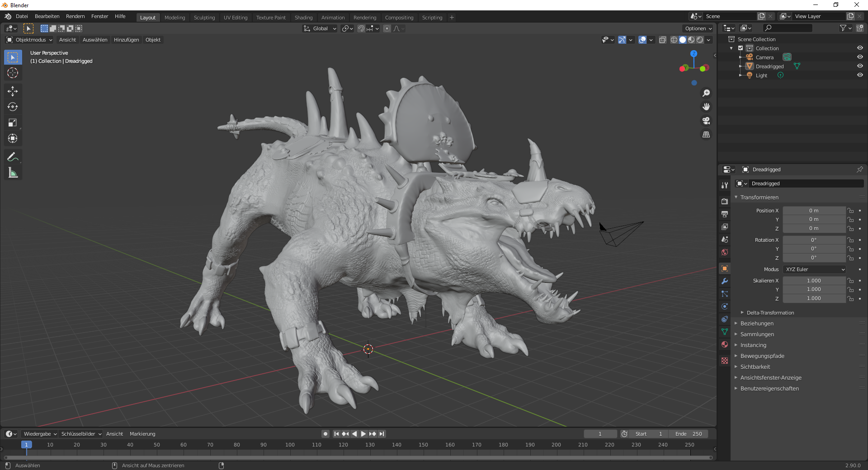The height and width of the screenshot is (470, 868).
Task: Uncheck the Collection exclude checkbox
Action: point(741,48)
